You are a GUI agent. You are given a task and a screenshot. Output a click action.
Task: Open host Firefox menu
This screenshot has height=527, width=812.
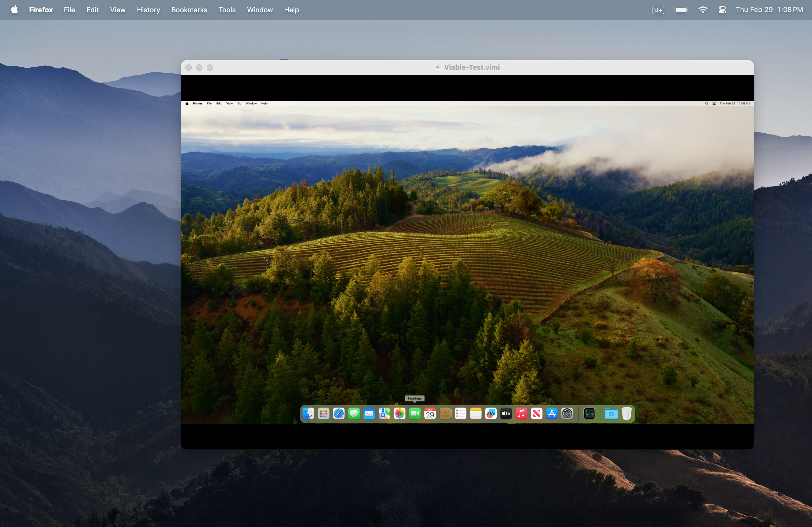pos(41,10)
